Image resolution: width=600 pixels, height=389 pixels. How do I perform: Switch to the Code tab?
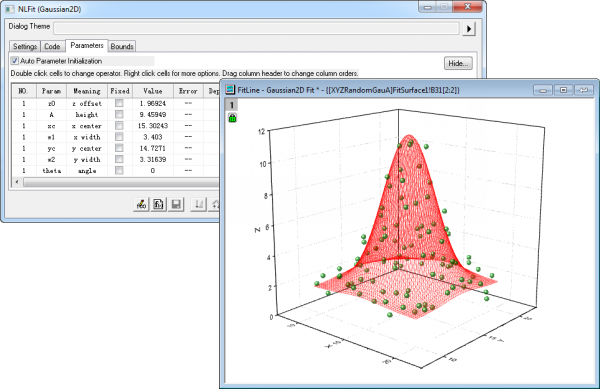[52, 46]
